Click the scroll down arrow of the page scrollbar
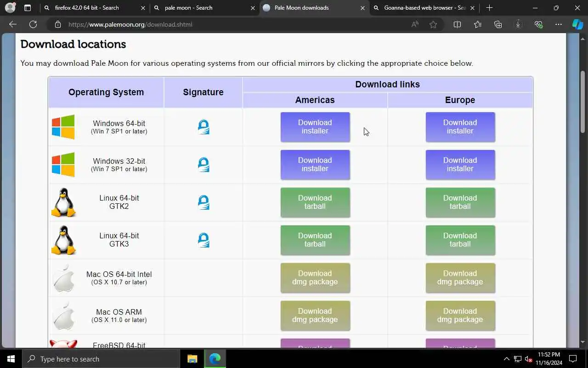The width and height of the screenshot is (588, 368). pyautogui.click(x=583, y=342)
